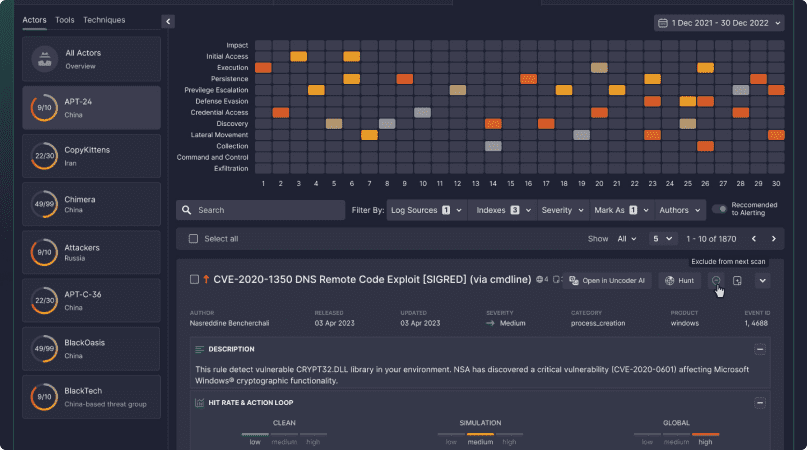The height and width of the screenshot is (450, 807).
Task: Click the Search input field
Action: 258,210
